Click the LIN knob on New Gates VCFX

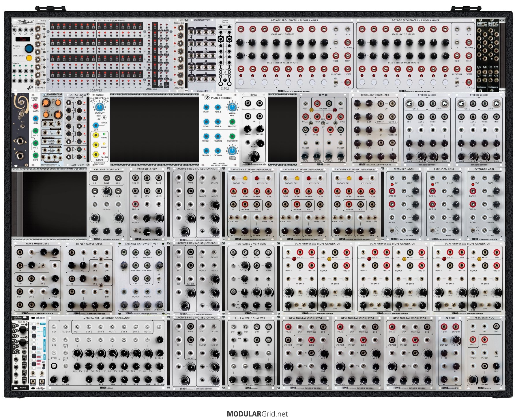tap(245, 265)
